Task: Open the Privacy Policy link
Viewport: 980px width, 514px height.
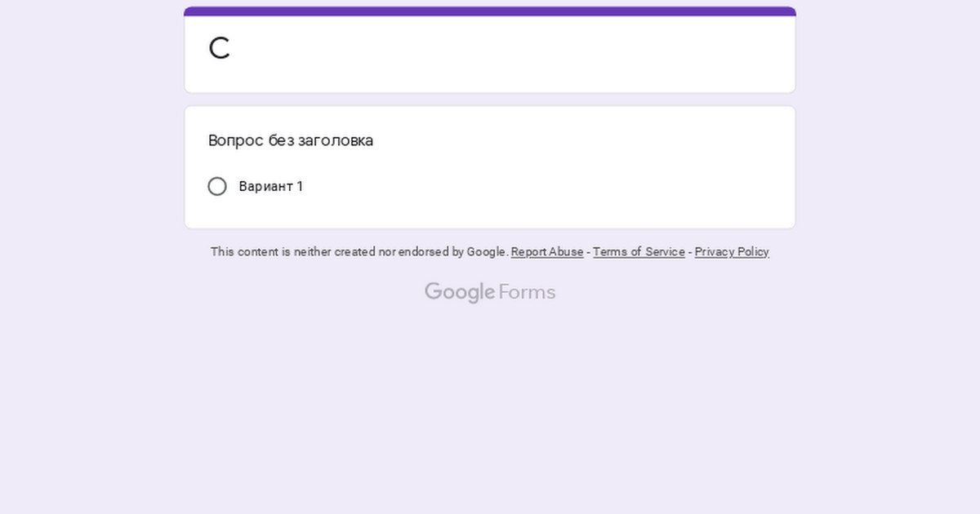Action: click(x=732, y=252)
